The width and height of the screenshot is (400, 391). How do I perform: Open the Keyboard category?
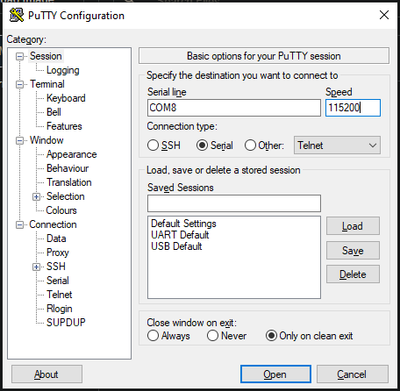pos(66,98)
